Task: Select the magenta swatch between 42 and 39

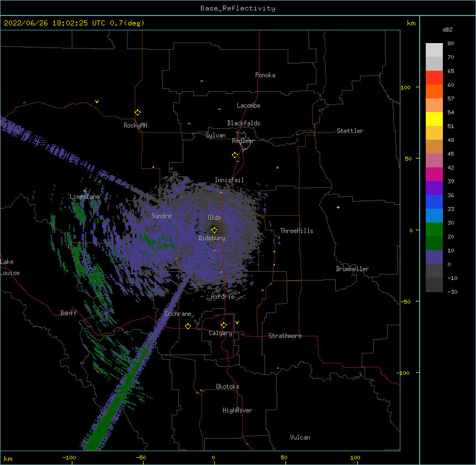Action: click(x=434, y=174)
